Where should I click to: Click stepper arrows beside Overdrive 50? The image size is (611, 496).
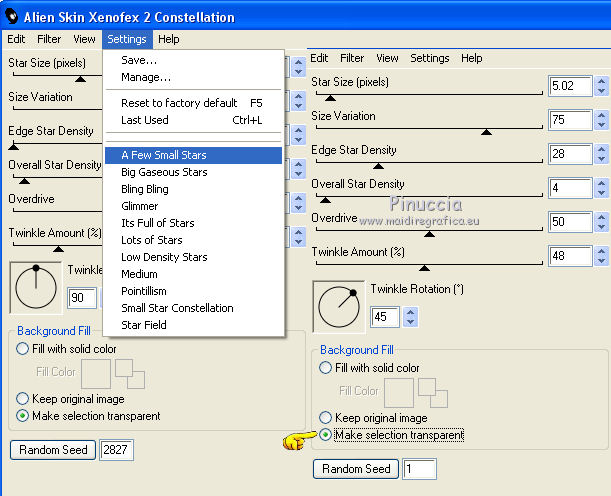pos(602,222)
